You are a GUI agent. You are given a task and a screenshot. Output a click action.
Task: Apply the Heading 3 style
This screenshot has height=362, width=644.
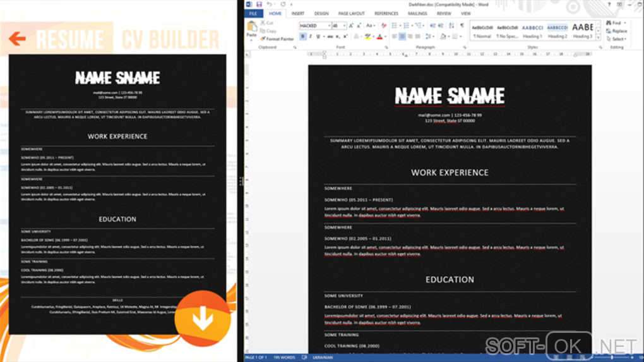click(x=582, y=31)
